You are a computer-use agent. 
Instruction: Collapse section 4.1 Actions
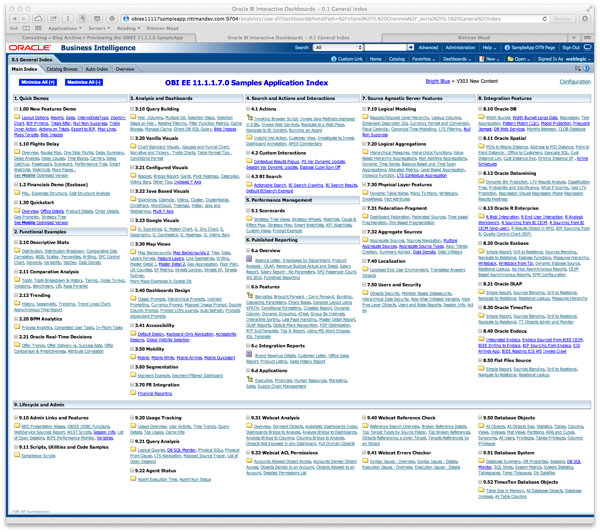pyautogui.click(x=248, y=109)
